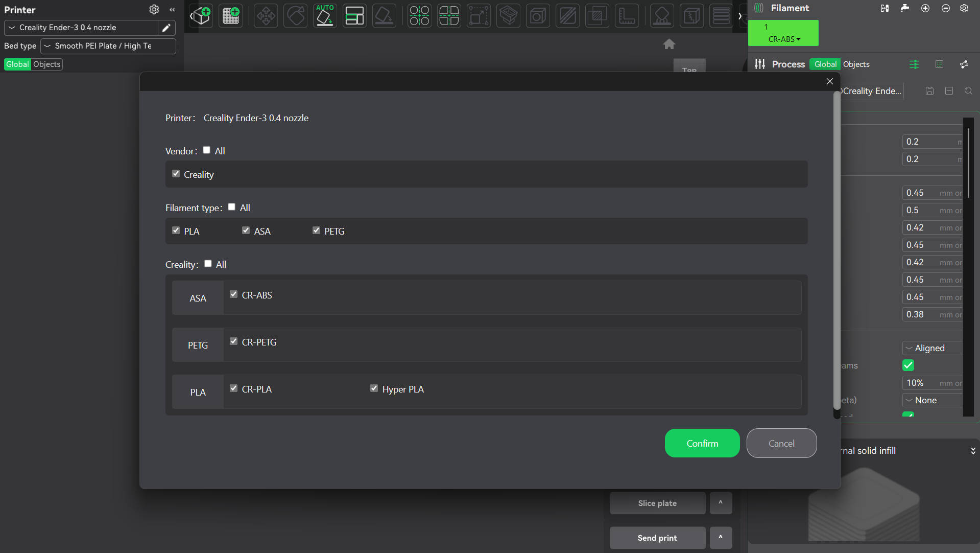This screenshot has height=553, width=980.
Task: Select the Move tool in the toolbar
Action: (266, 16)
